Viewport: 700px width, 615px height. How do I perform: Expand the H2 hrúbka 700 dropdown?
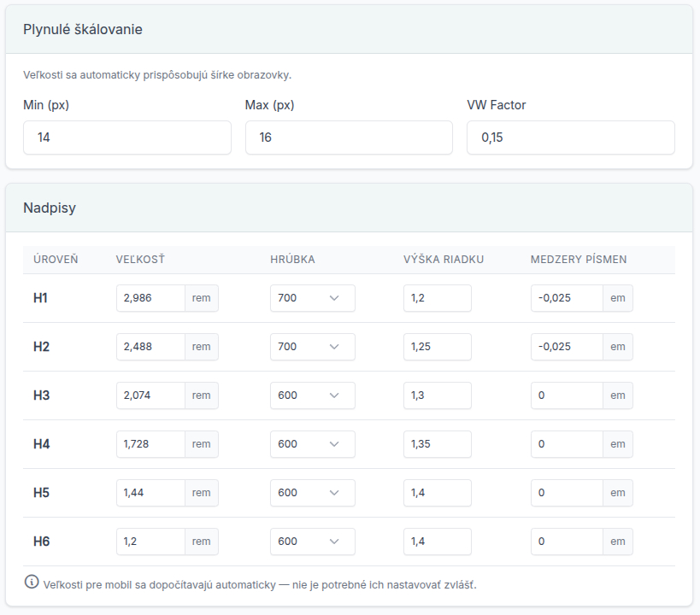[x=313, y=347]
